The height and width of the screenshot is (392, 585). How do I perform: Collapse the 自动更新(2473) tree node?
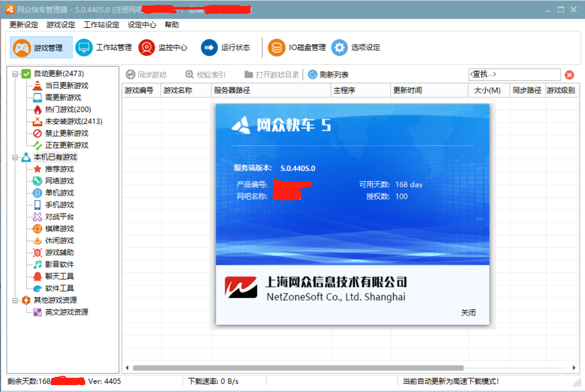click(15, 74)
